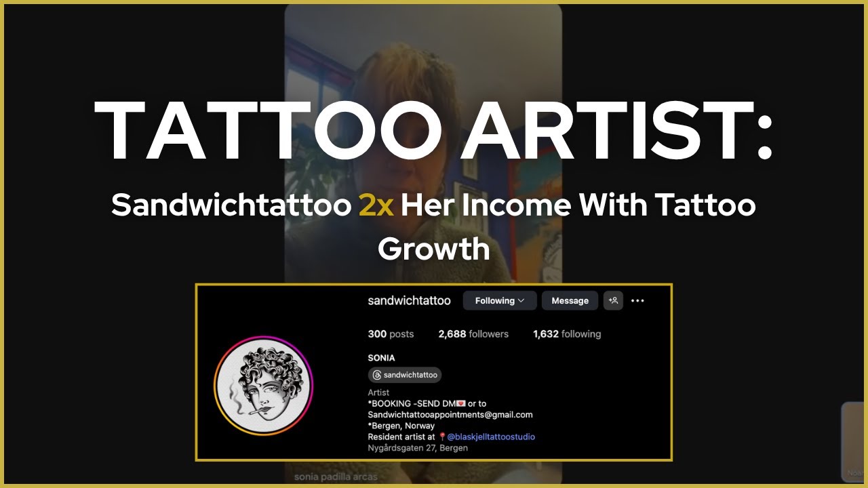Screen dimensions: 868x488
Task: Click the SONIA display name
Action: click(x=381, y=358)
